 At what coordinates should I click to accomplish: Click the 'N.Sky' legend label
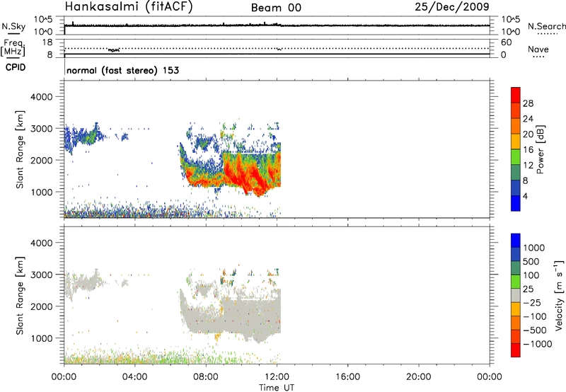[13, 26]
